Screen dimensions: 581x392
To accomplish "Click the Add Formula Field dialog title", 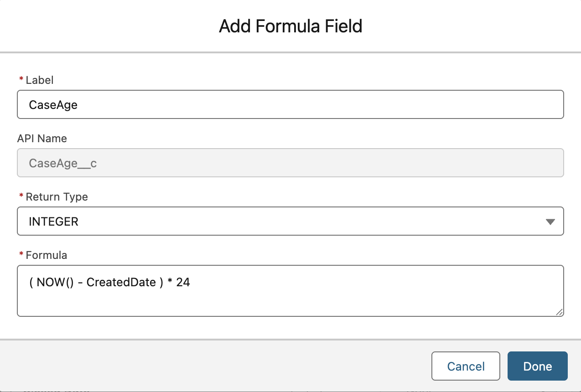I will point(290,26).
